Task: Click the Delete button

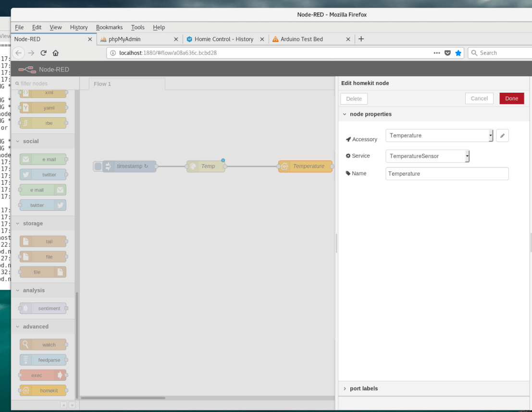Action: tap(354, 98)
